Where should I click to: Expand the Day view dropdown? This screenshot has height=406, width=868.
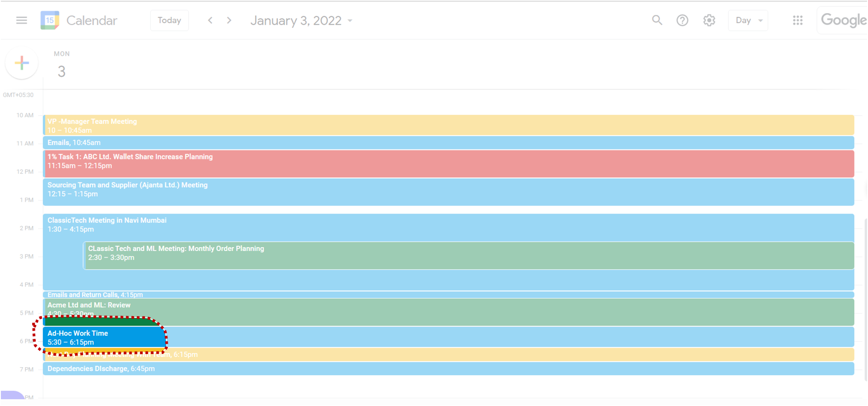pyautogui.click(x=748, y=20)
